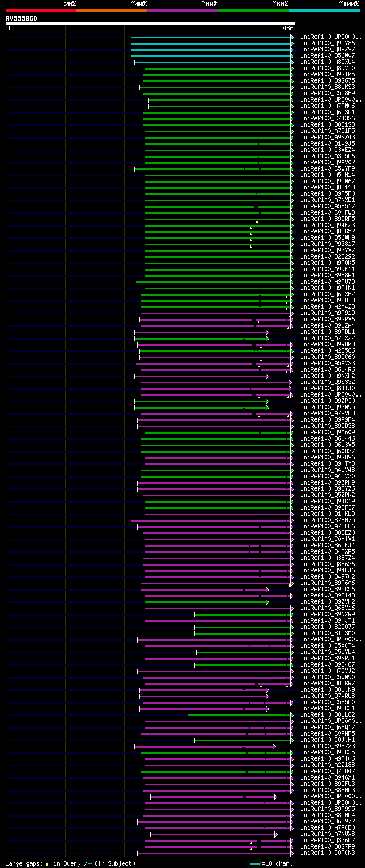The height and width of the screenshot is (868, 365).
Task: Select the label UniRef100_A9P919
Action: tap(327, 313)
